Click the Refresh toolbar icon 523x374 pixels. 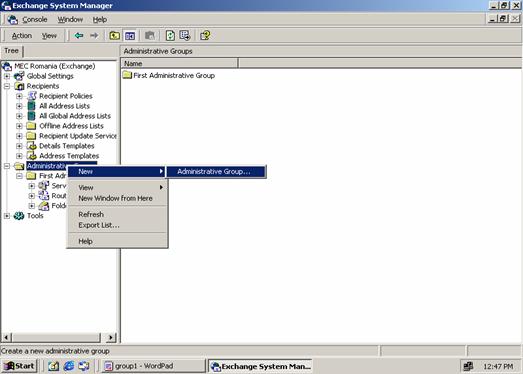tap(170, 35)
